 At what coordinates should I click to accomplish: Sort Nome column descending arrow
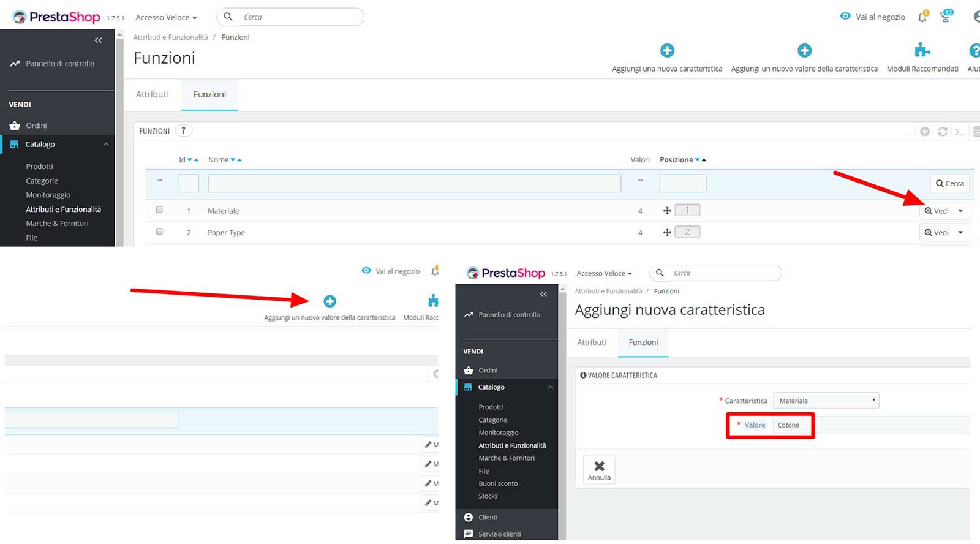pyautogui.click(x=233, y=160)
